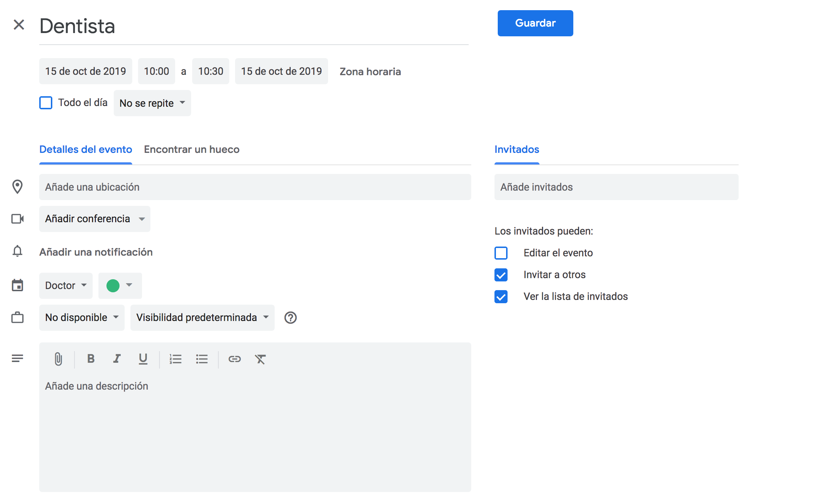This screenshot has width=816, height=504.
Task: Open the help tooltip next to visibility
Action: coord(290,317)
